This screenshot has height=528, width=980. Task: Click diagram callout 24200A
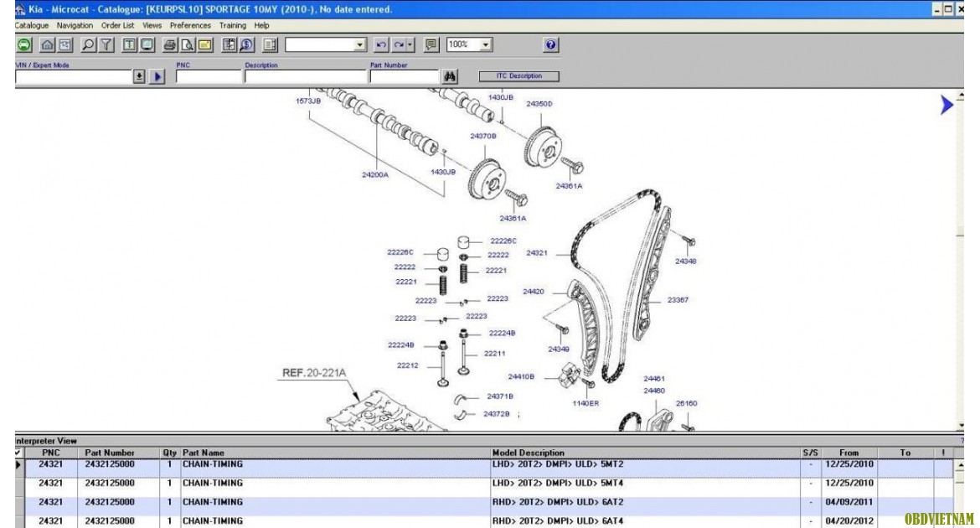tap(375, 175)
